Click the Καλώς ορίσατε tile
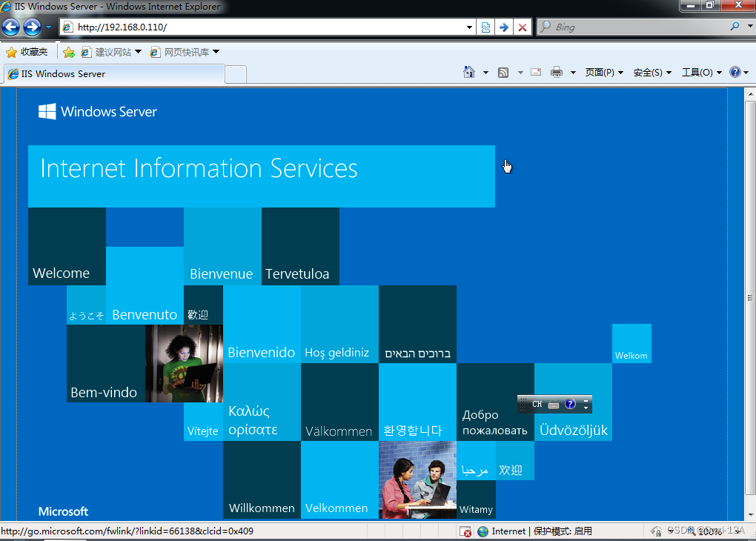Image resolution: width=756 pixels, height=541 pixels. click(x=262, y=402)
